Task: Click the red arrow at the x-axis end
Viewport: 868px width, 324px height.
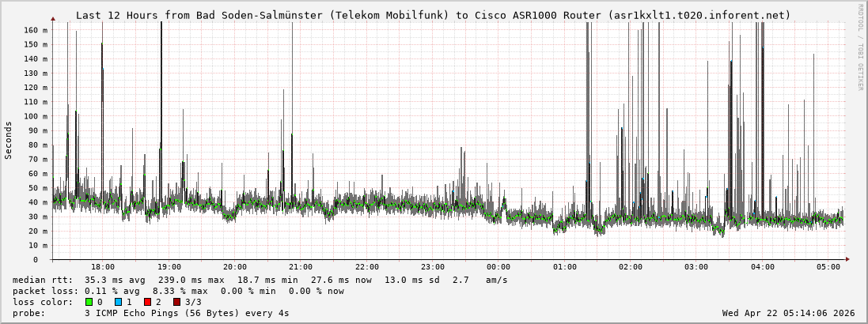Action: 847,259
